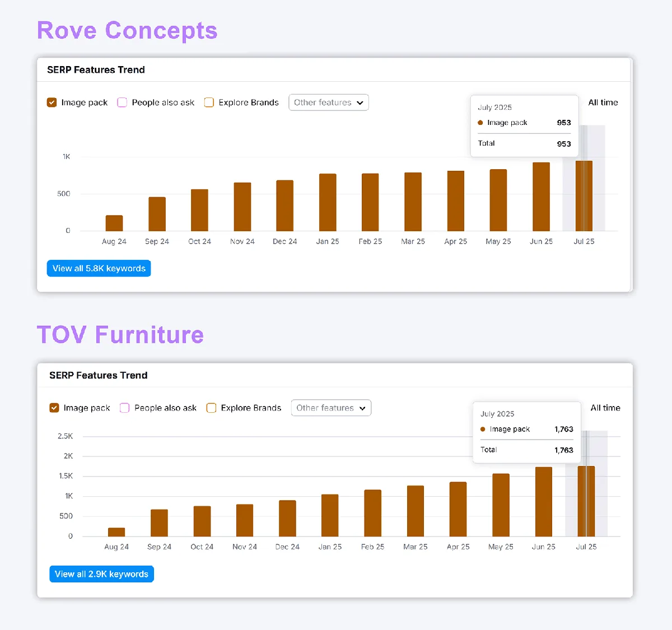Click Aug 24 bar in TOV Furniture chart
Viewport: 672px width, 630px height.
116,532
